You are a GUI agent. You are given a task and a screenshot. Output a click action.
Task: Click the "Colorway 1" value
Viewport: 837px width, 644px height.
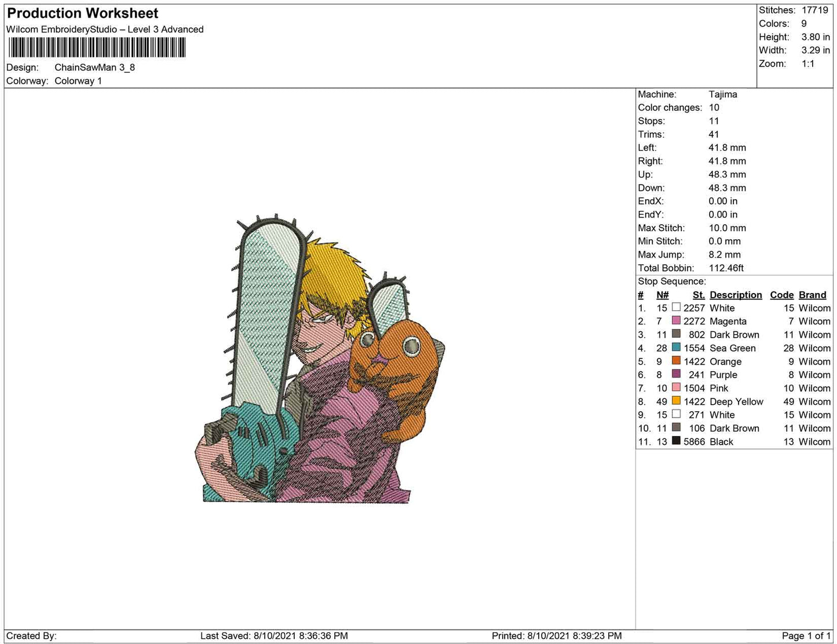click(x=78, y=81)
